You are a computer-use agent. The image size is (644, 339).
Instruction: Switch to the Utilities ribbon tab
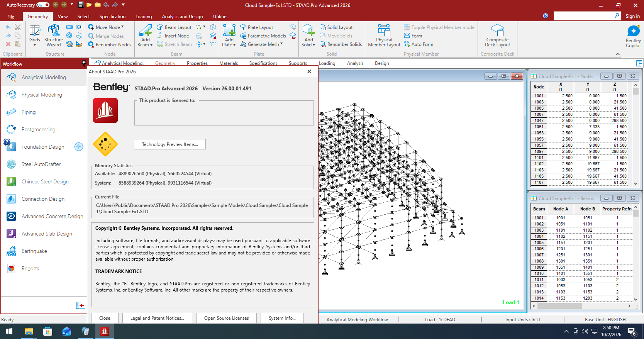pos(220,17)
